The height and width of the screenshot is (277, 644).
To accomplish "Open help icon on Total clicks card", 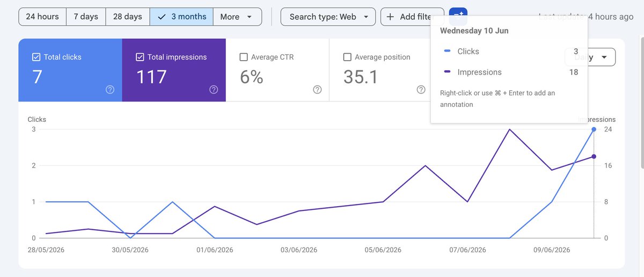I will tap(110, 90).
